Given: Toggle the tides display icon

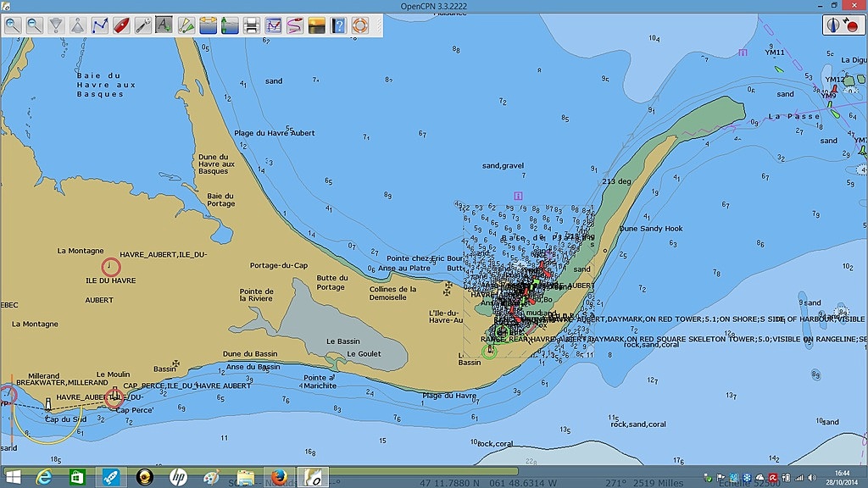Looking at the screenshot, I should tap(230, 25).
